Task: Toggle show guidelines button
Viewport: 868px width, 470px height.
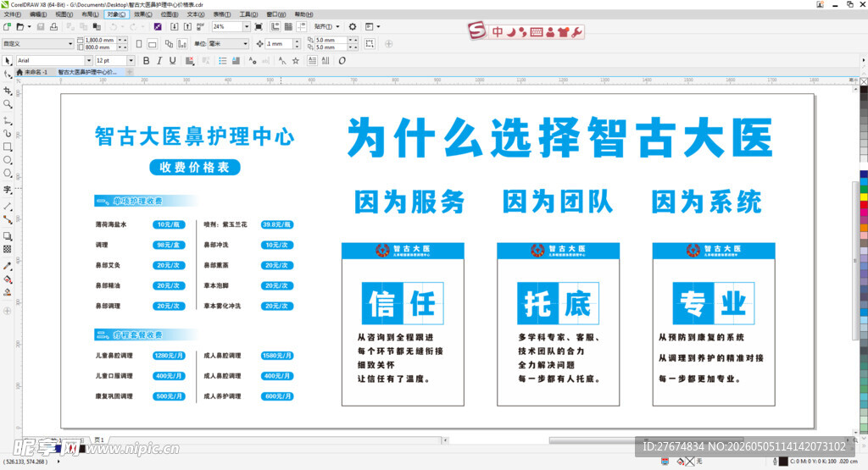Action: click(301, 26)
